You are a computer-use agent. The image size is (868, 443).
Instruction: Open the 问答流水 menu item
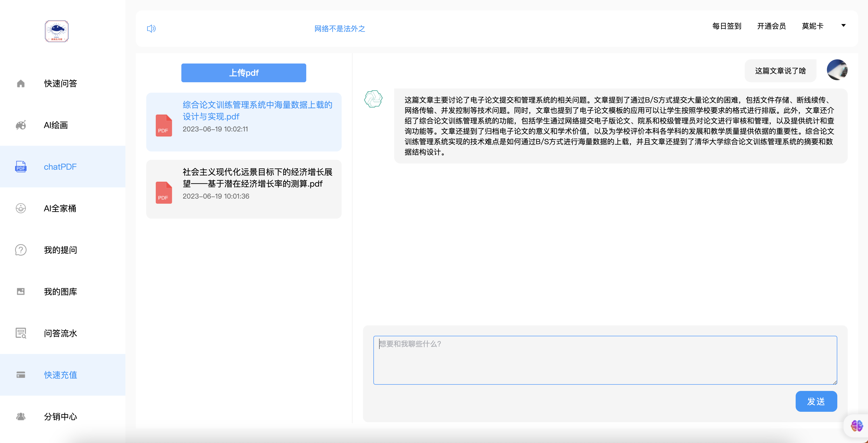[60, 333]
